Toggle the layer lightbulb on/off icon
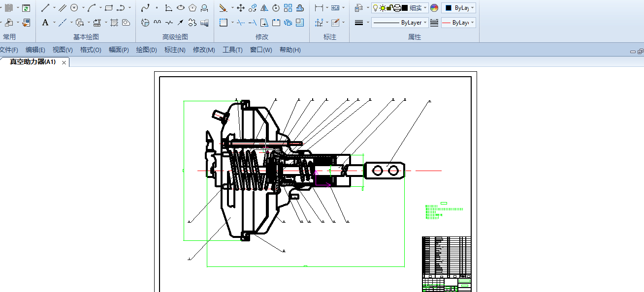The image size is (644, 292). point(375,8)
